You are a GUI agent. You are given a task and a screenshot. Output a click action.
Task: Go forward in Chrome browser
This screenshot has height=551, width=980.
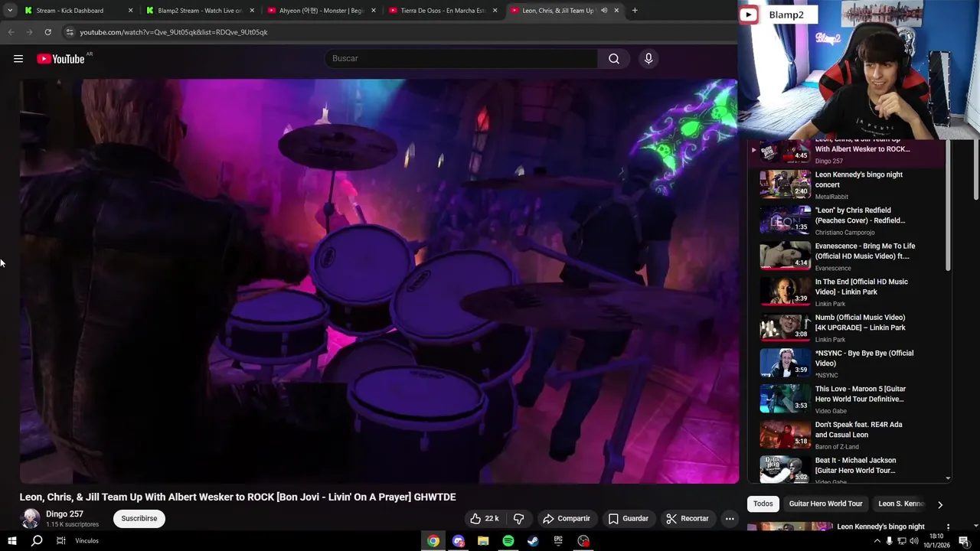pos(29,32)
